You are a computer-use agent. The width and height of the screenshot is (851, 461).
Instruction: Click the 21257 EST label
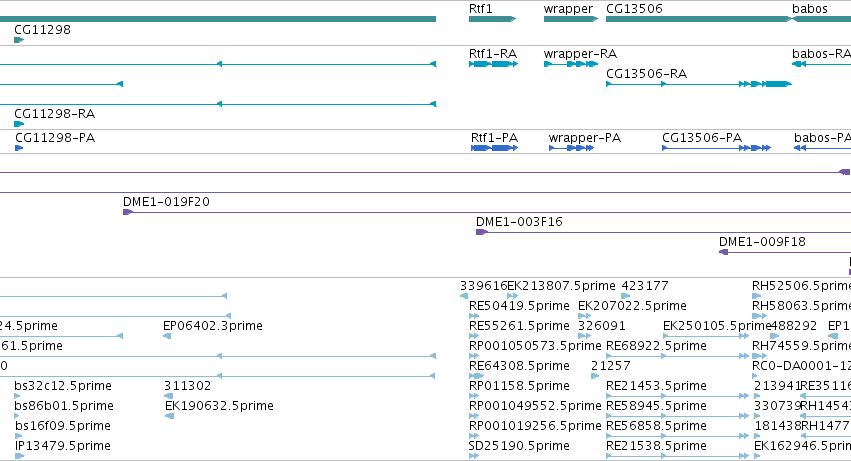tap(611, 365)
